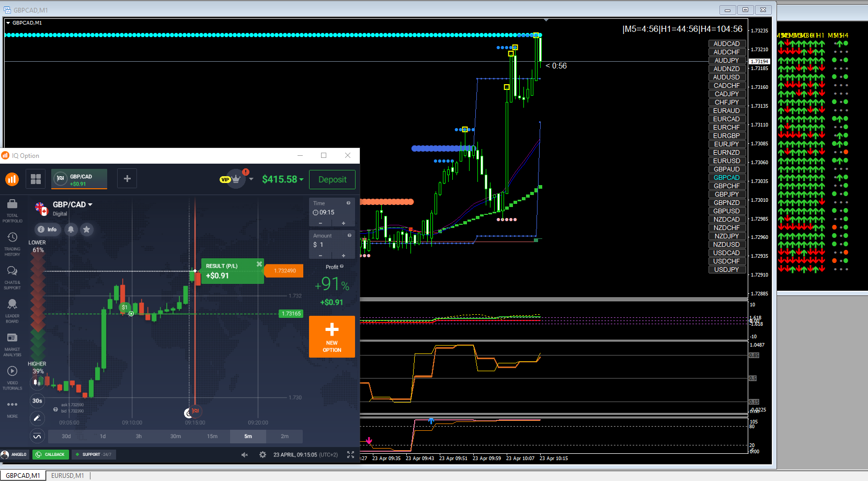
Task: Switch to the GBPCAD,M1 bottom tab
Action: point(22,475)
